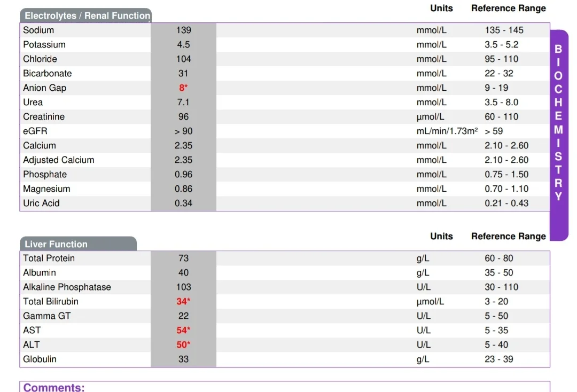The height and width of the screenshot is (392, 577).
Task: Click the Creatinine reference range 60 - 110
Action: click(x=501, y=116)
